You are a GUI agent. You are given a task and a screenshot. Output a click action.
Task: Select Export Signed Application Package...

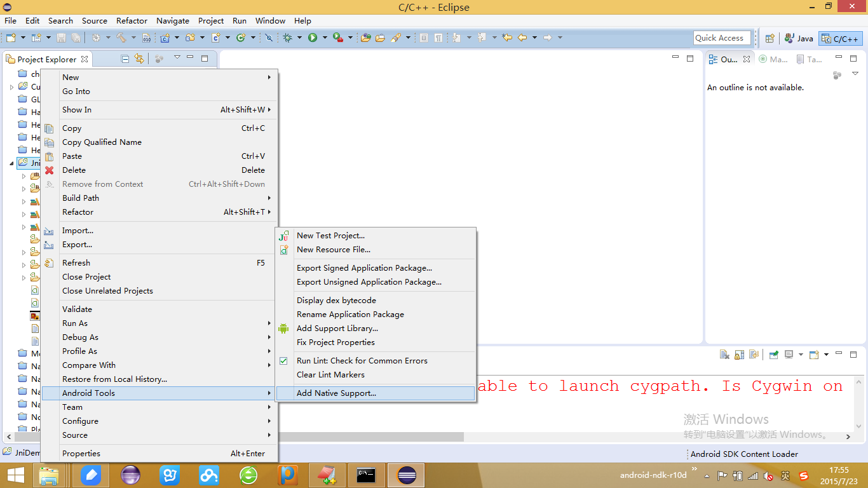[x=376, y=268]
